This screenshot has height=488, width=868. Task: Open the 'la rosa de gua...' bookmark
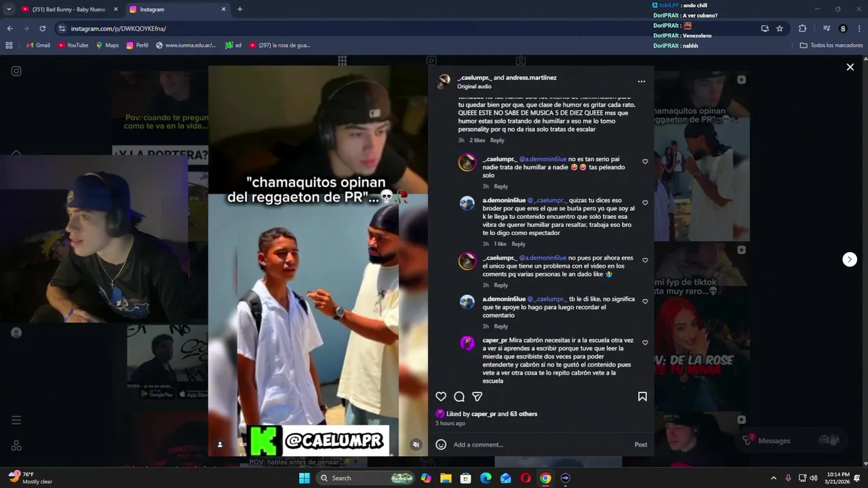point(279,45)
